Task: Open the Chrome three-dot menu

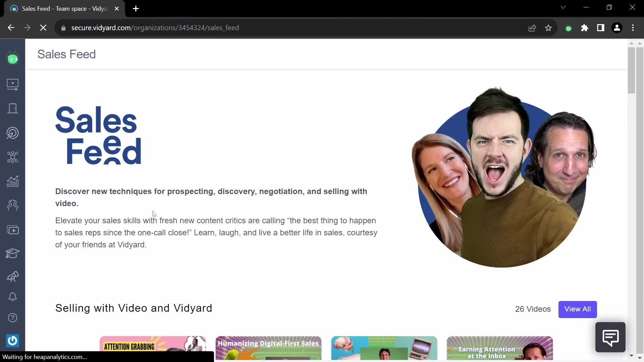Action: (633, 28)
